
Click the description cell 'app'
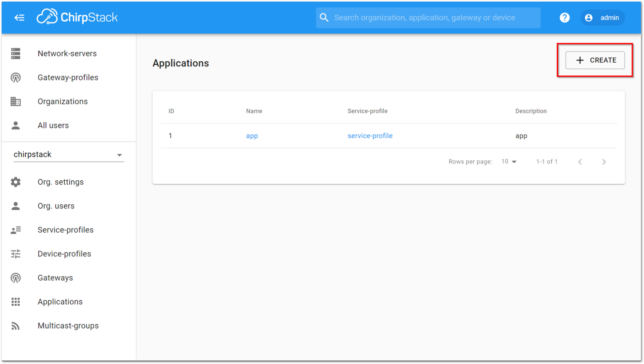pos(521,136)
